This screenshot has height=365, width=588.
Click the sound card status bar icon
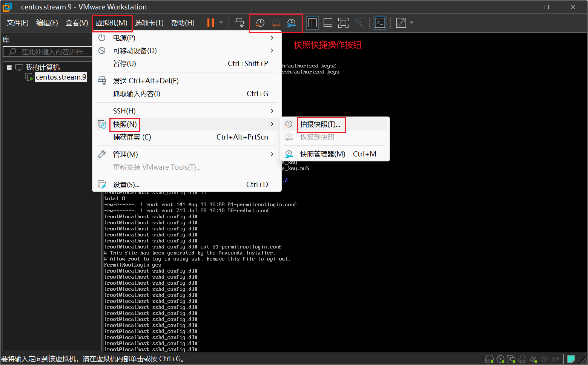pyautogui.click(x=533, y=359)
